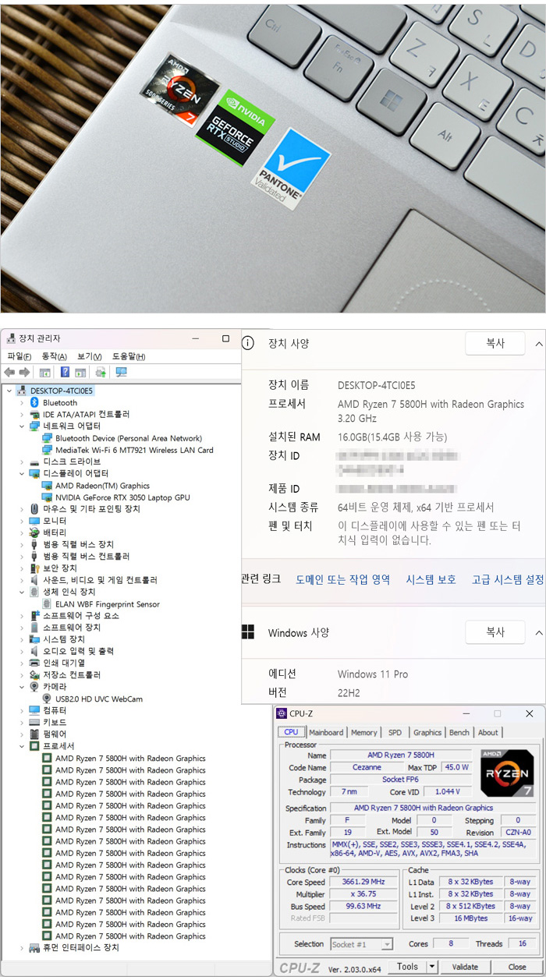Expand the 휴먼 인터페이스 장치 category

point(22,948)
